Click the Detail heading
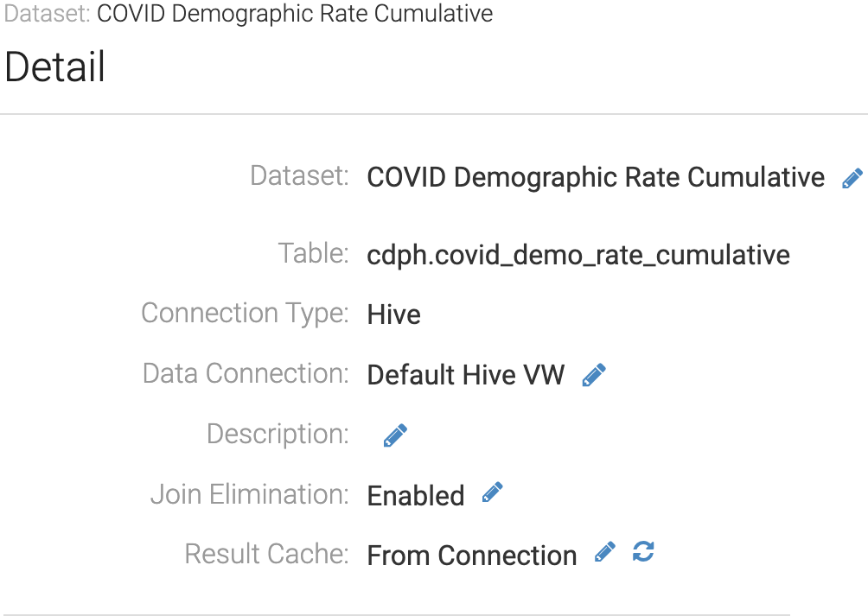Viewport: 868px width, 616px height. (55, 67)
